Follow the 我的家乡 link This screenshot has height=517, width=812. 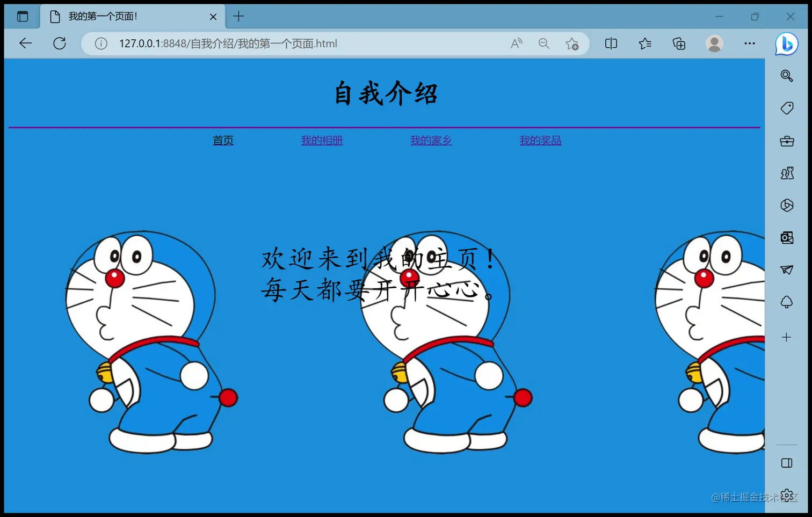click(x=431, y=140)
